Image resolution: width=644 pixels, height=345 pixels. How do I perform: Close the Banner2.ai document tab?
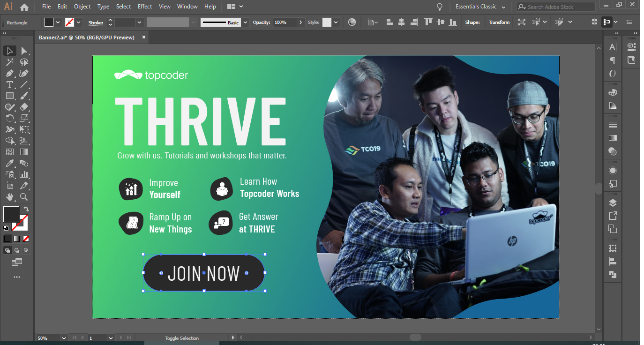(x=144, y=37)
